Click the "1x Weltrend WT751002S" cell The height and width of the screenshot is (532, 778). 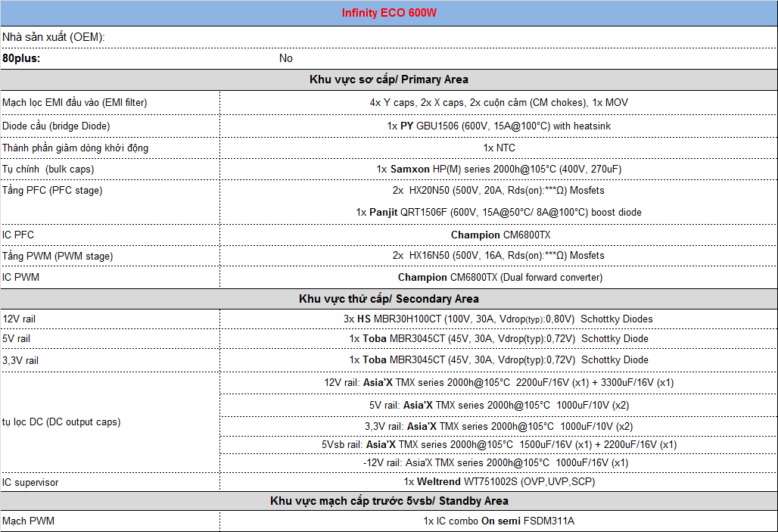[499, 482]
